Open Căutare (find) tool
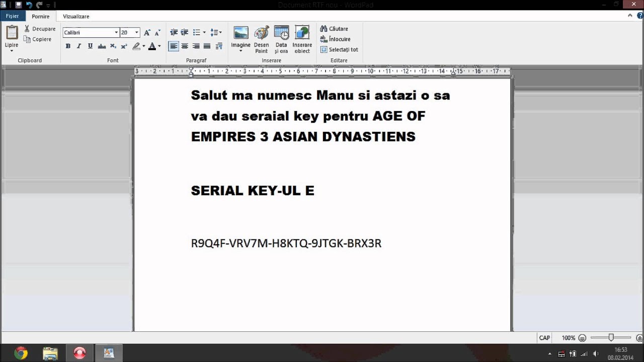 point(334,29)
